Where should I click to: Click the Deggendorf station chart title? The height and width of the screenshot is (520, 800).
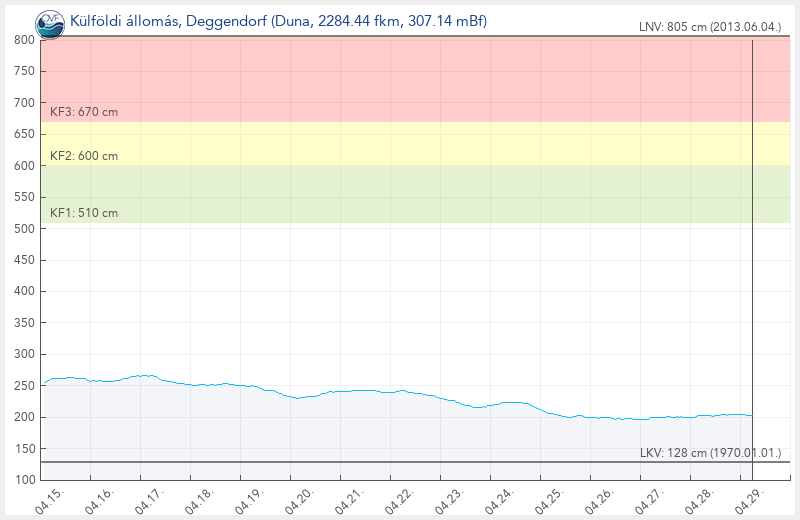[x=278, y=20]
